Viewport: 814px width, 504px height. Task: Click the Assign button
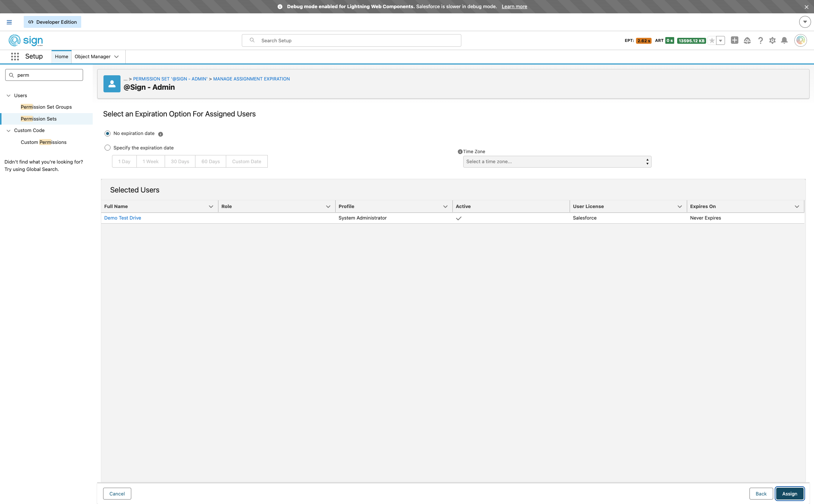click(x=790, y=494)
